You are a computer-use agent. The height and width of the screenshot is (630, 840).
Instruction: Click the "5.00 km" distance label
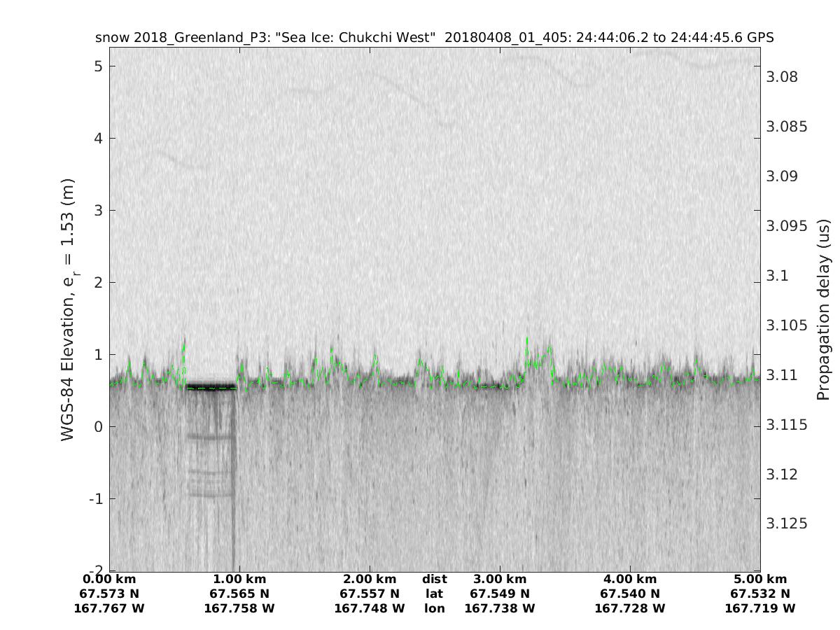[760, 580]
